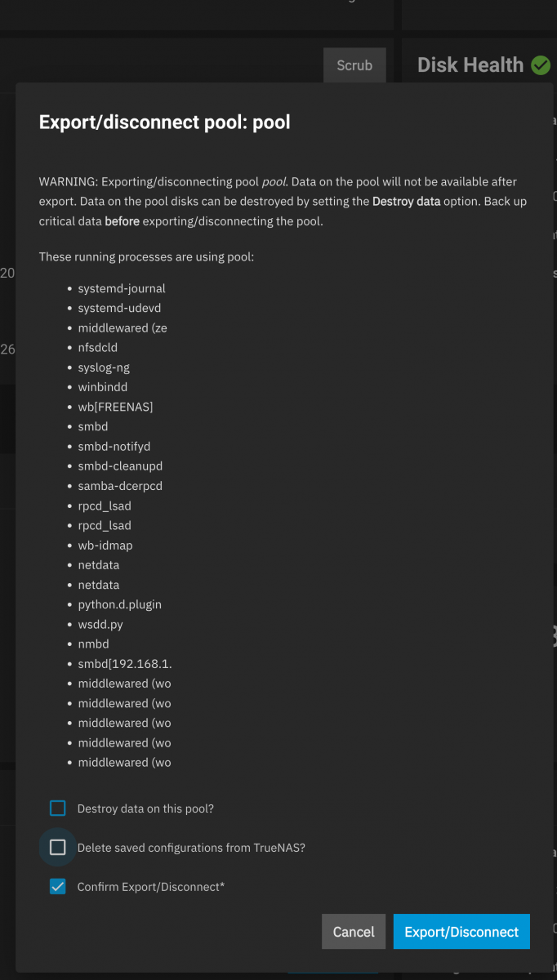Select the systemd-journal process entry
The width and height of the screenshot is (557, 980).
(122, 288)
